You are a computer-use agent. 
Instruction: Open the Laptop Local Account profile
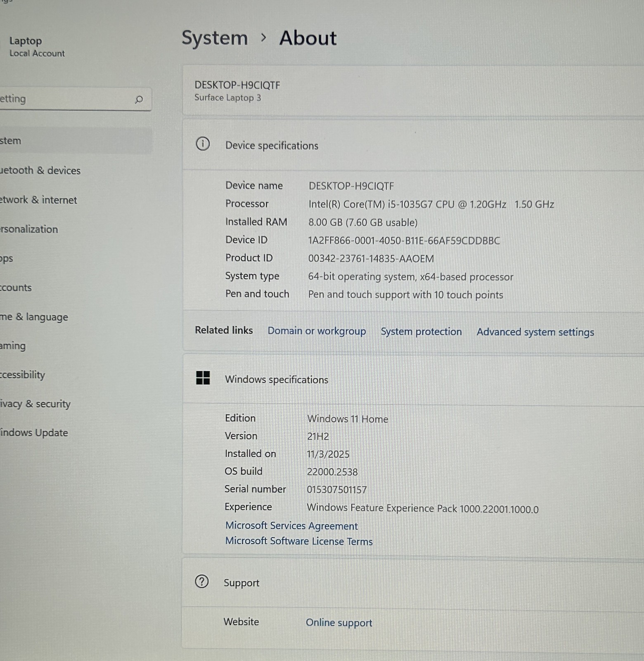pos(37,47)
